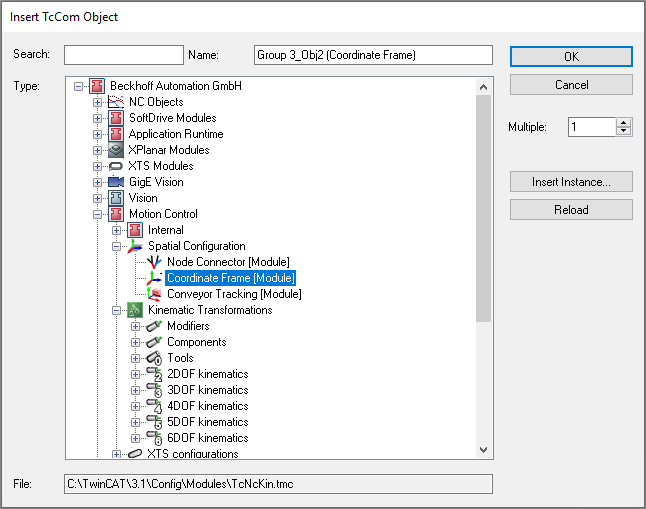This screenshot has width=646, height=509.
Task: Expand the Application Runtime node
Action: [x=97, y=134]
